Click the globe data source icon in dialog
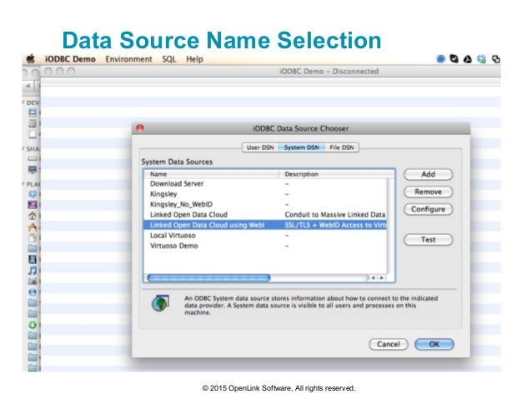The height and width of the screenshot is (399, 532). [160, 303]
